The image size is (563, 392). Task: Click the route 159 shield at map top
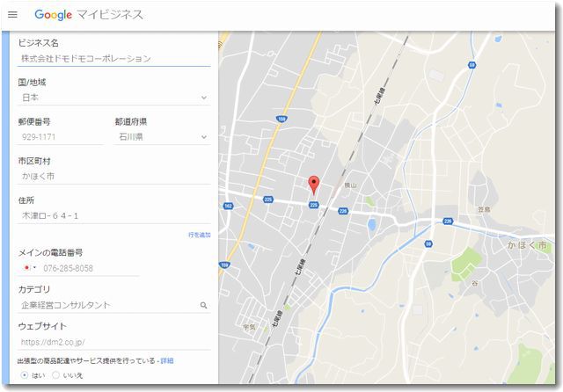[x=281, y=119]
